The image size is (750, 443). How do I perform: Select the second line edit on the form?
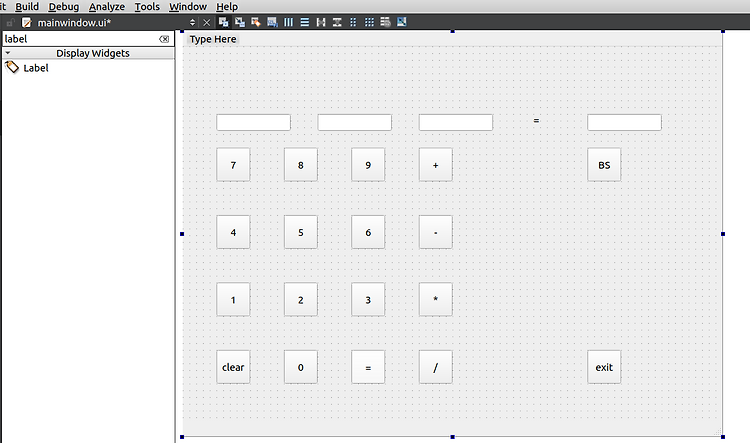pos(354,122)
